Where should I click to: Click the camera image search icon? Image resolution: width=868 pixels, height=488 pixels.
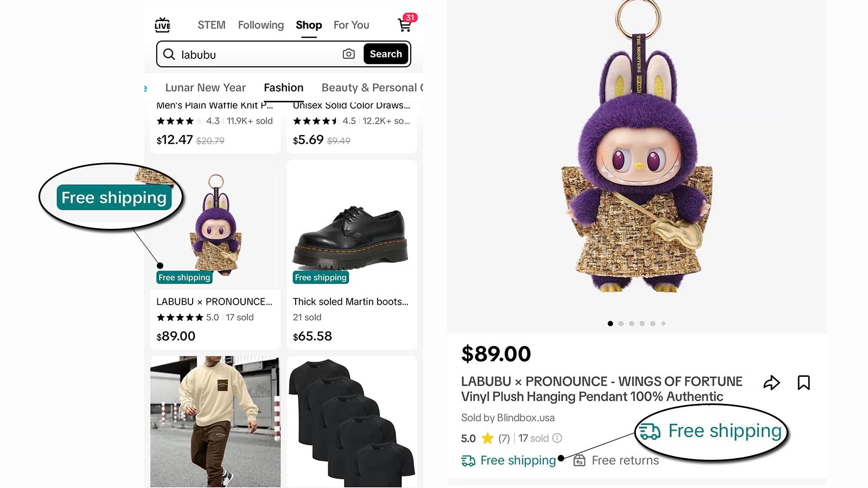click(x=349, y=54)
